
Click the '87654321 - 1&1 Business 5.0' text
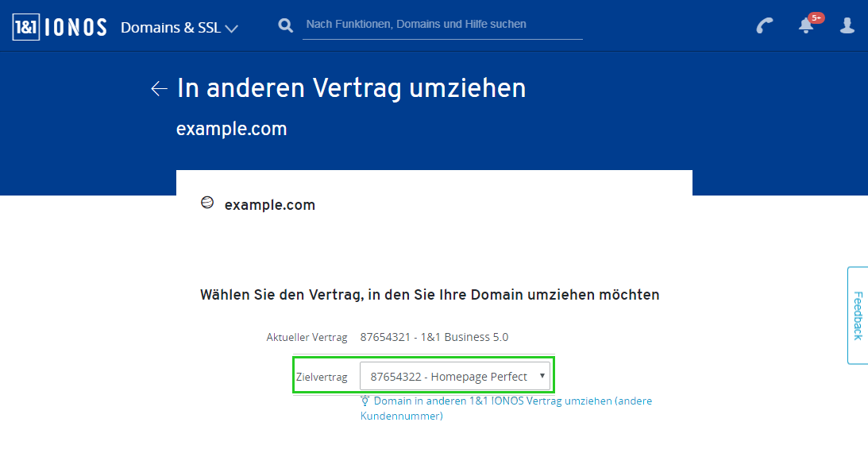click(x=434, y=337)
